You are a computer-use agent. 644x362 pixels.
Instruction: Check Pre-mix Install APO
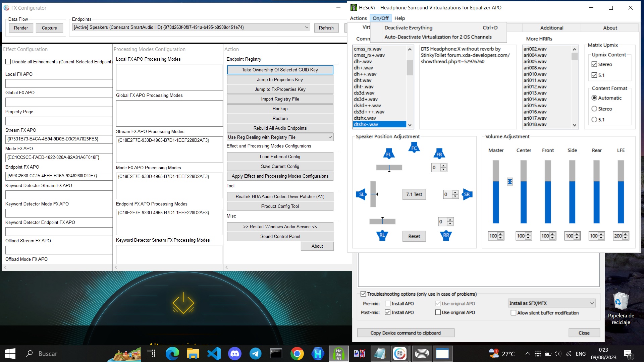388,304
